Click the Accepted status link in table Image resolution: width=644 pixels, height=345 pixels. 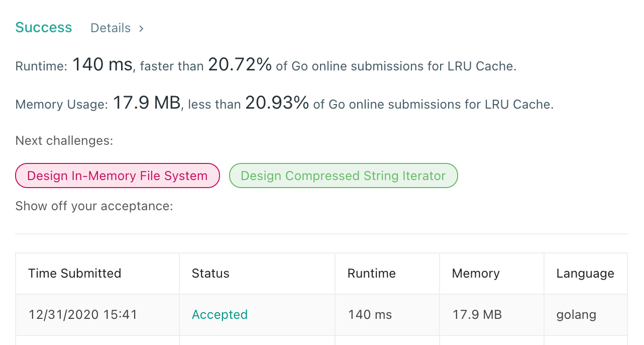tap(220, 315)
